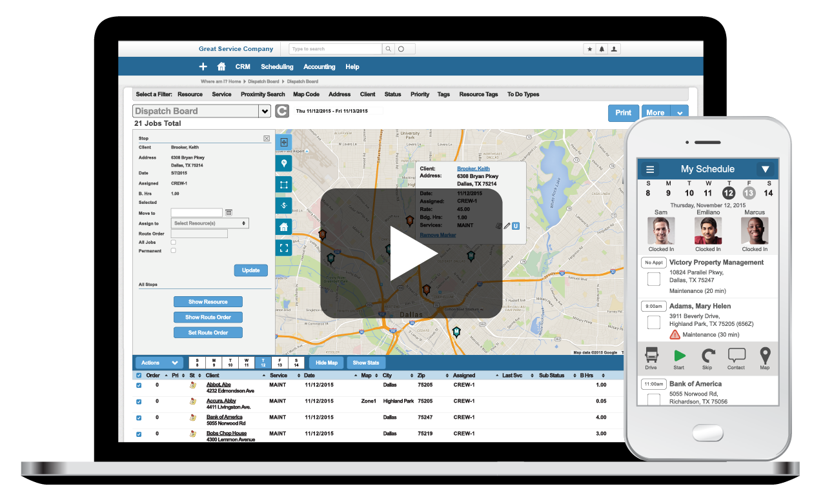This screenshot has width=823, height=504.
Task: Select the Resource Tags filter
Action: coord(478,94)
